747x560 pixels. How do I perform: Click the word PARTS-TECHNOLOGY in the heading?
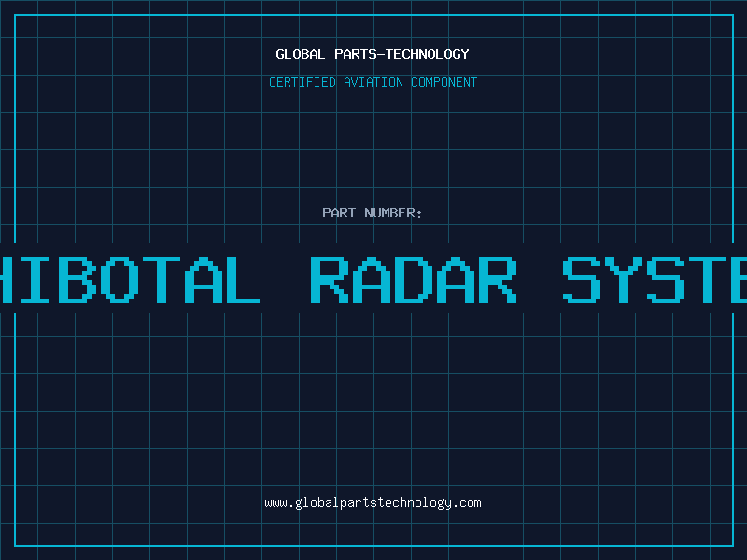pyautogui.click(x=402, y=54)
